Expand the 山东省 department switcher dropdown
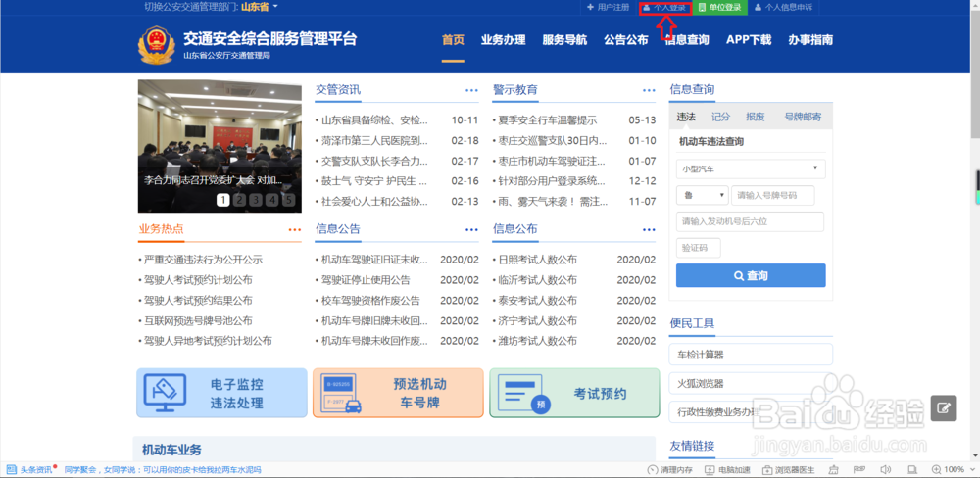 click(260, 7)
